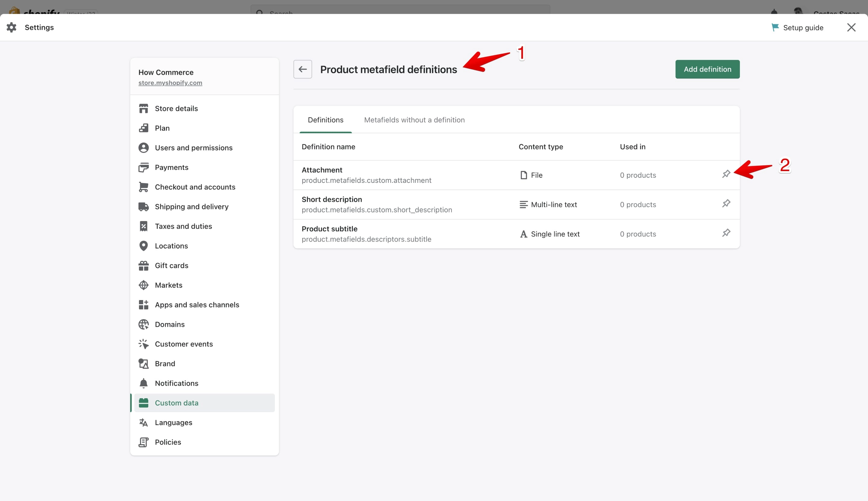Screen dimensions: 868x501
Task: Click the Policies document icon
Action: tap(143, 442)
